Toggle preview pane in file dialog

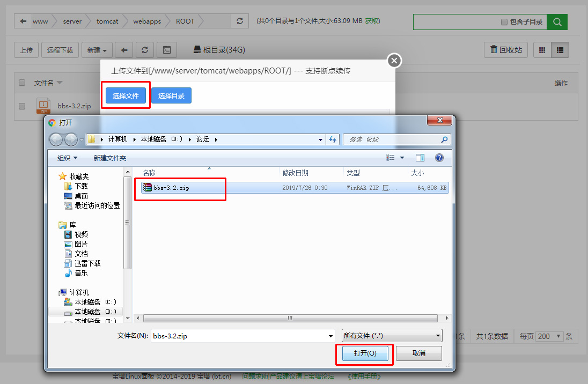[x=420, y=158]
